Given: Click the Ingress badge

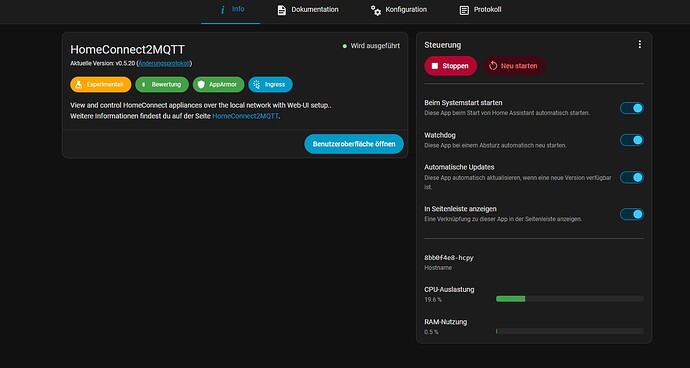Looking at the screenshot, I should (x=270, y=85).
